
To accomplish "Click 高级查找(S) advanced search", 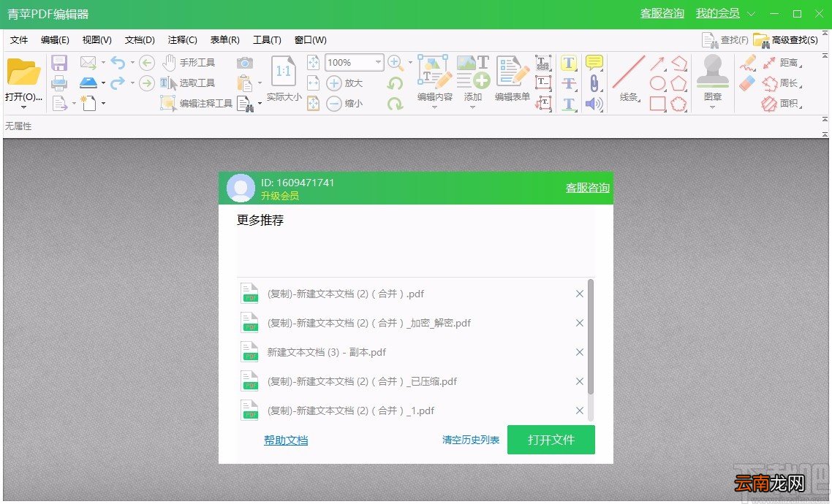I will click(786, 39).
